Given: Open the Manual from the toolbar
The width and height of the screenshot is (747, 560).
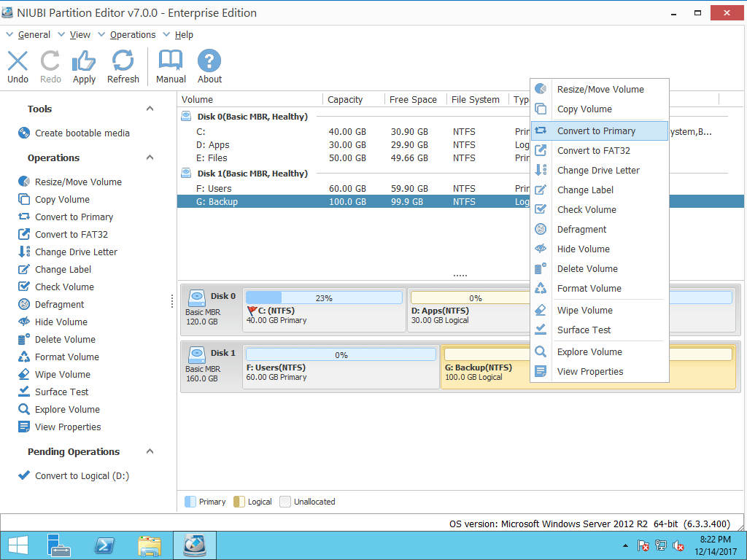Looking at the screenshot, I should [x=171, y=66].
